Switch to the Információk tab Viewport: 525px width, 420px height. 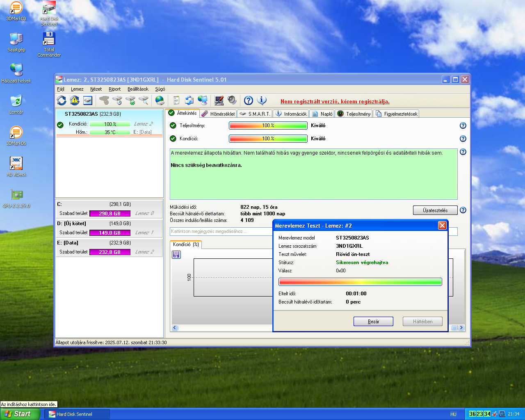tap(291, 114)
